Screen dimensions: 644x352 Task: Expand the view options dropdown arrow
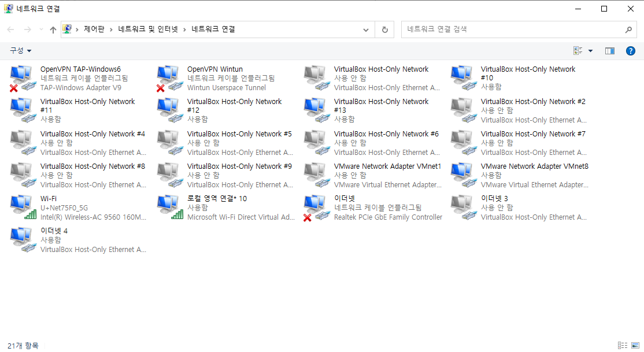pyautogui.click(x=591, y=51)
